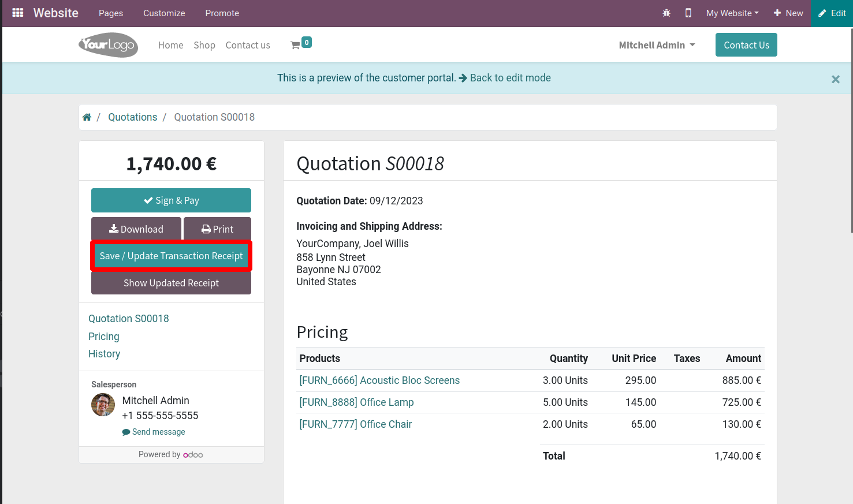853x504 pixels.
Task: Open the shopping cart icon
Action: [x=296, y=45]
